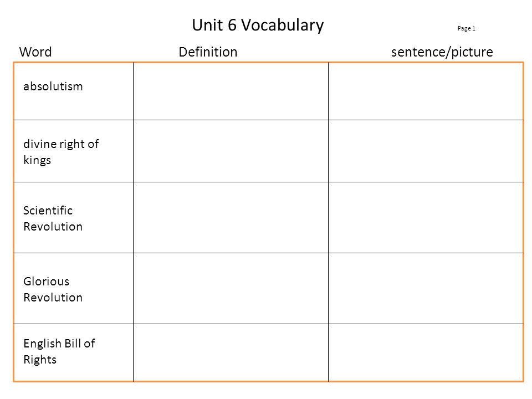
Task: Click sentence/picture cell for English Bill of Rights
Action: click(x=426, y=352)
